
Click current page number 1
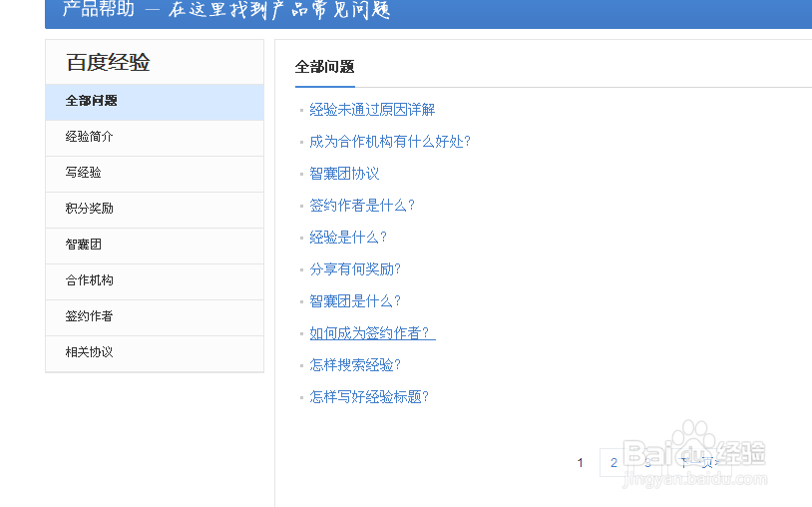tap(580, 462)
